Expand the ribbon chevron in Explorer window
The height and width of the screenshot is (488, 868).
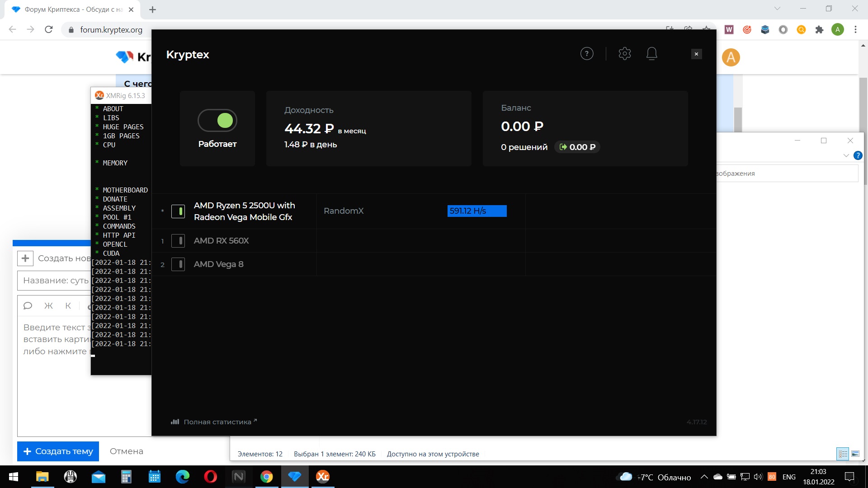[x=846, y=155]
